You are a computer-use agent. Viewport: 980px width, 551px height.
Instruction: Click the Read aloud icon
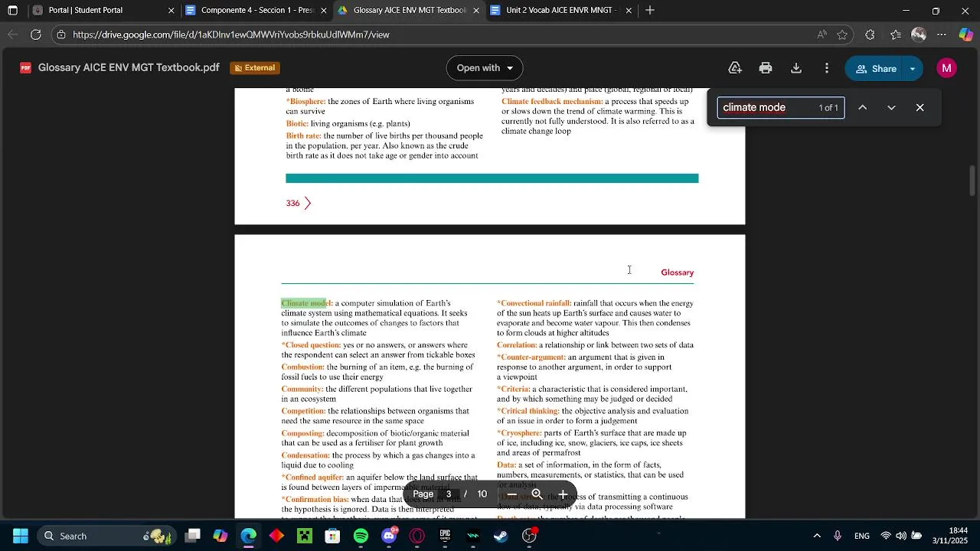(x=822, y=34)
